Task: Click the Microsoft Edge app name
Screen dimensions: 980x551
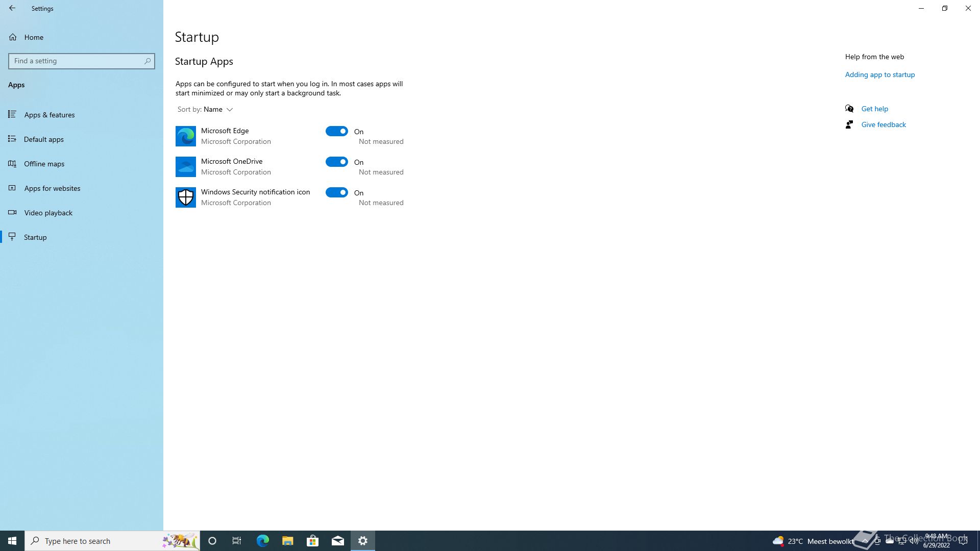Action: pyautogui.click(x=225, y=131)
